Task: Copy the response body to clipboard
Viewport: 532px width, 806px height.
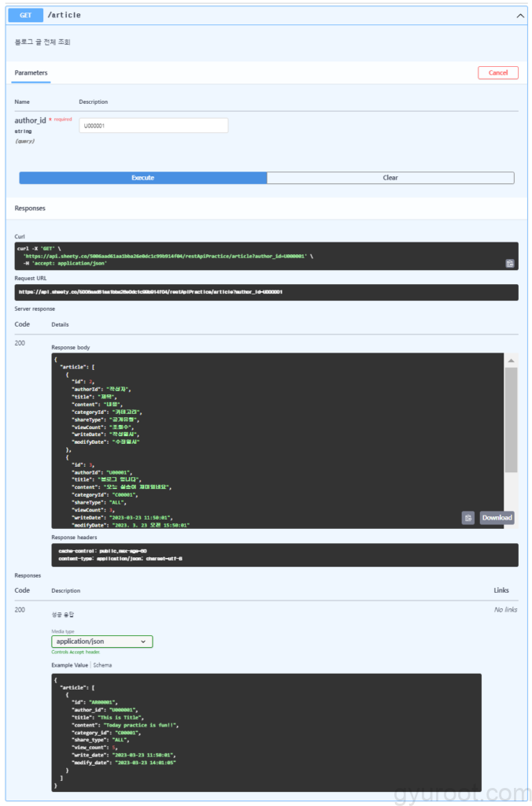Action: (467, 518)
